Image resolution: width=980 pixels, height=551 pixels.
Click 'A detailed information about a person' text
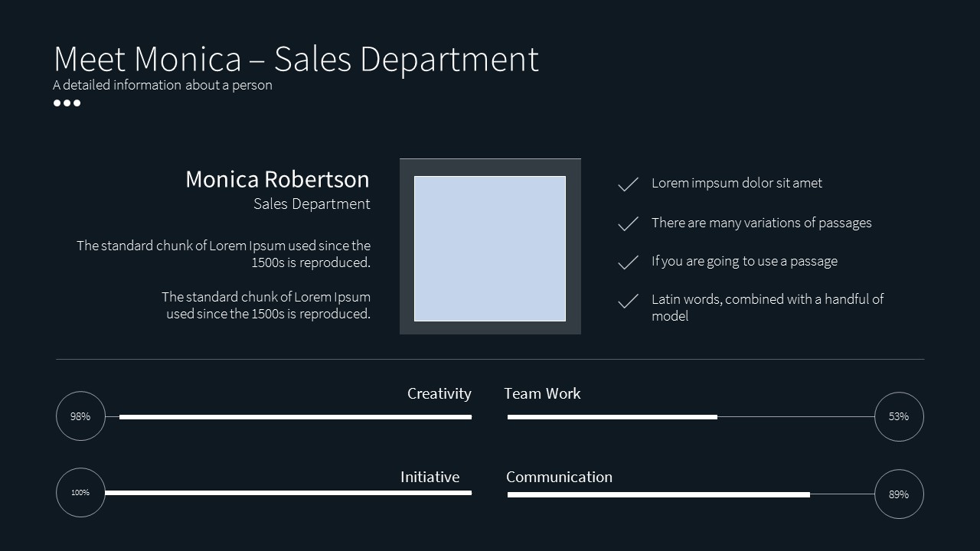[x=162, y=85]
